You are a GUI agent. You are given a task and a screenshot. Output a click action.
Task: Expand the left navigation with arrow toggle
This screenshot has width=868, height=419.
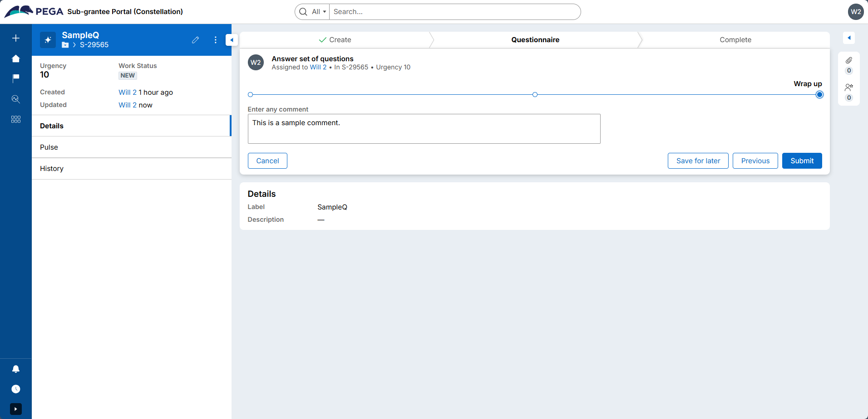[x=16, y=409]
